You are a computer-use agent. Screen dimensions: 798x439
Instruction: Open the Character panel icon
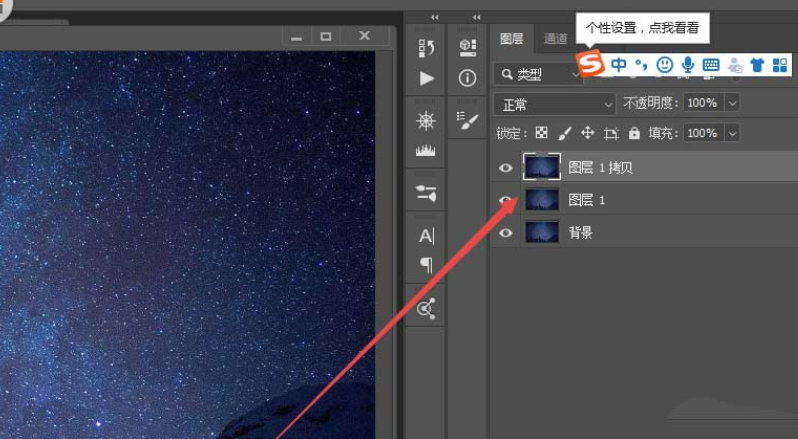(x=427, y=236)
